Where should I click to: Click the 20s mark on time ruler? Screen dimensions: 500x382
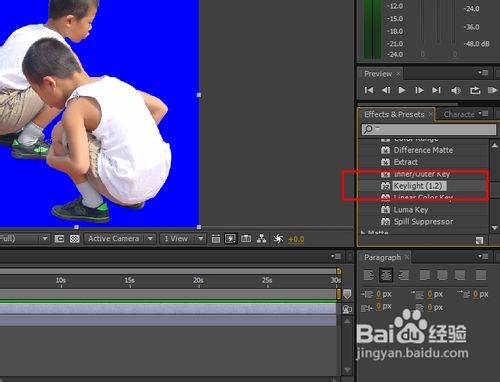pos(198,280)
